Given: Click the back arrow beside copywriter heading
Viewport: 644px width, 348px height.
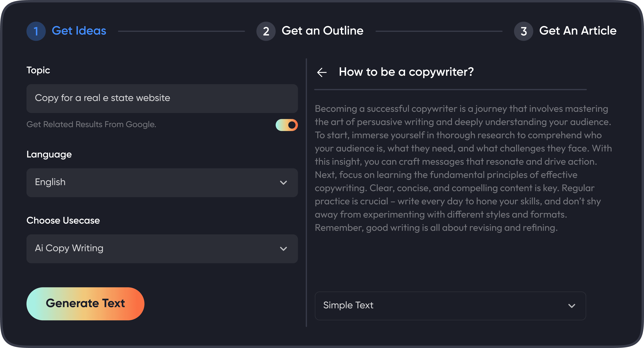Looking at the screenshot, I should pyautogui.click(x=322, y=72).
